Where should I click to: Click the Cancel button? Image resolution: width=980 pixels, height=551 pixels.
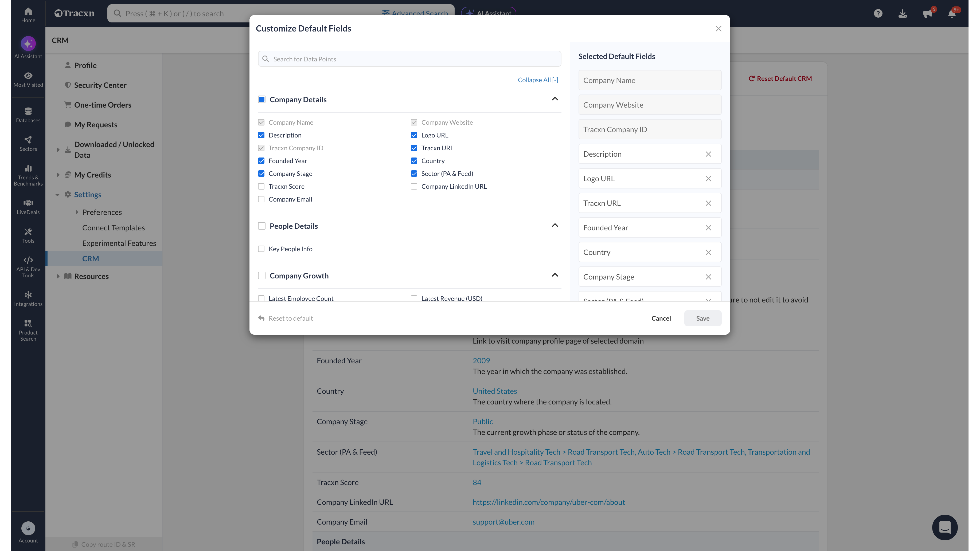coord(661,318)
